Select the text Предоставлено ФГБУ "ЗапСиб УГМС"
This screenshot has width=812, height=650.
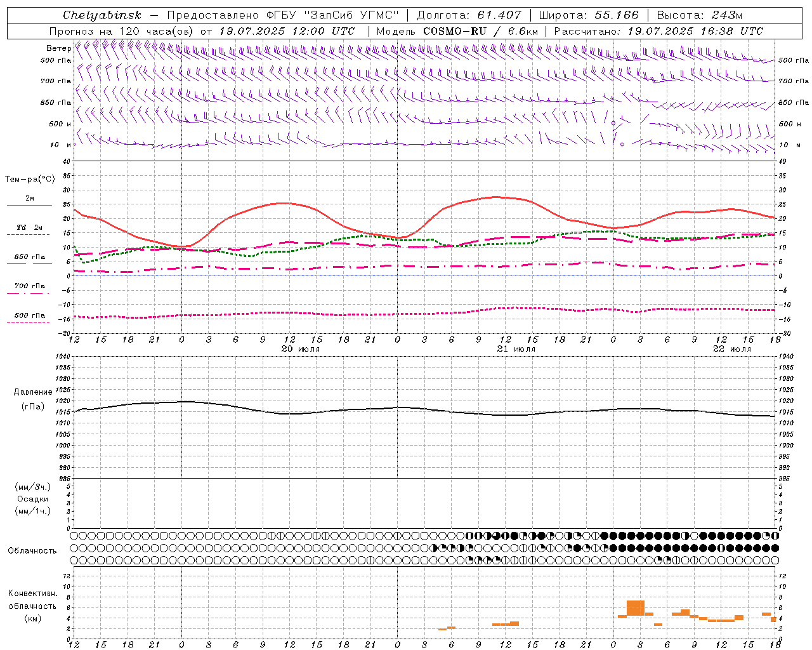(284, 15)
